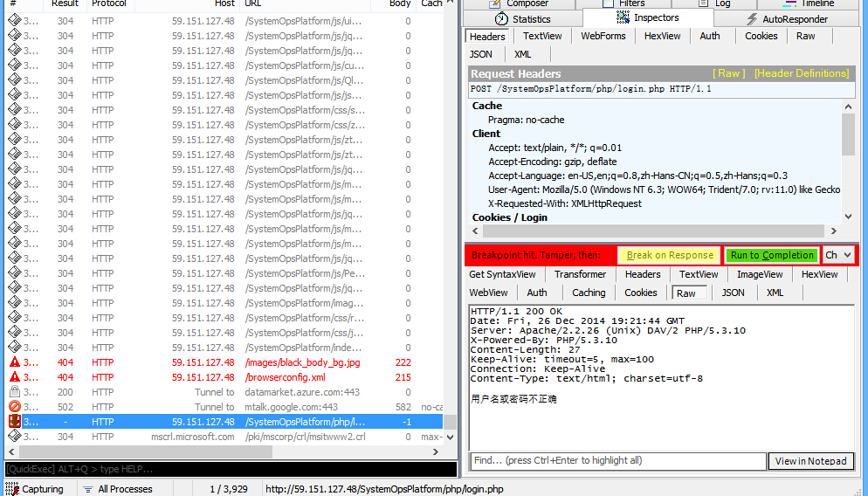Viewport: 868px width, 496px height.
Task: Open the Timeline tab
Action: (809, 3)
